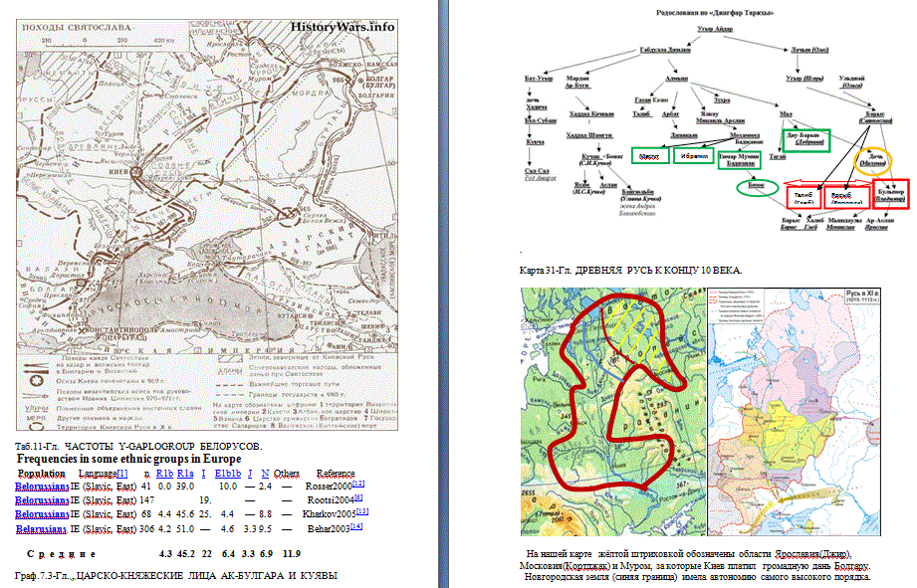Open reference footnote [6] after Rootsi2004
This screenshot has height=588, width=917.
[358, 497]
